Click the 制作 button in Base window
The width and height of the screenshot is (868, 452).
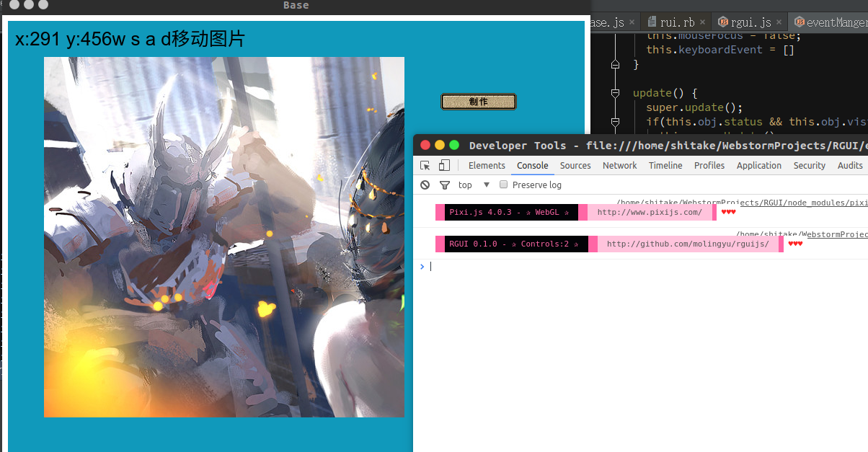pyautogui.click(x=479, y=102)
